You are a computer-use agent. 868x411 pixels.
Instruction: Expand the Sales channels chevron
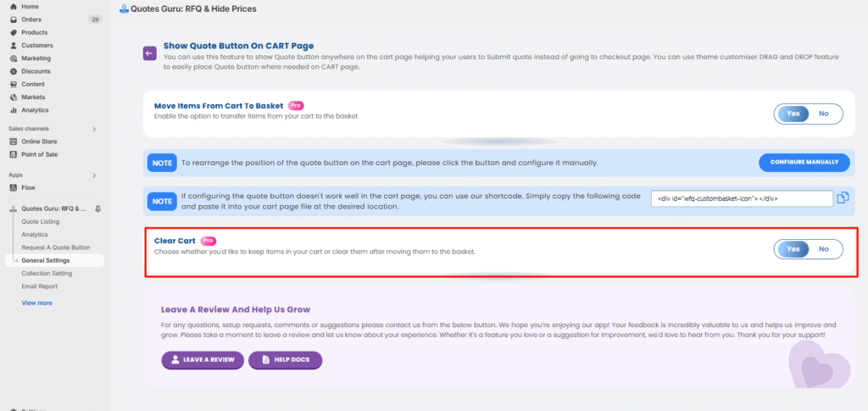click(x=94, y=129)
